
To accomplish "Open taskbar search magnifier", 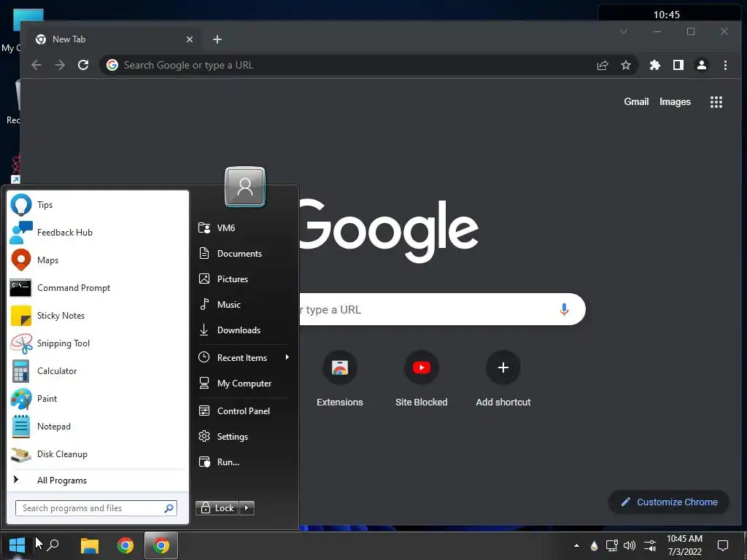I will tap(53, 545).
